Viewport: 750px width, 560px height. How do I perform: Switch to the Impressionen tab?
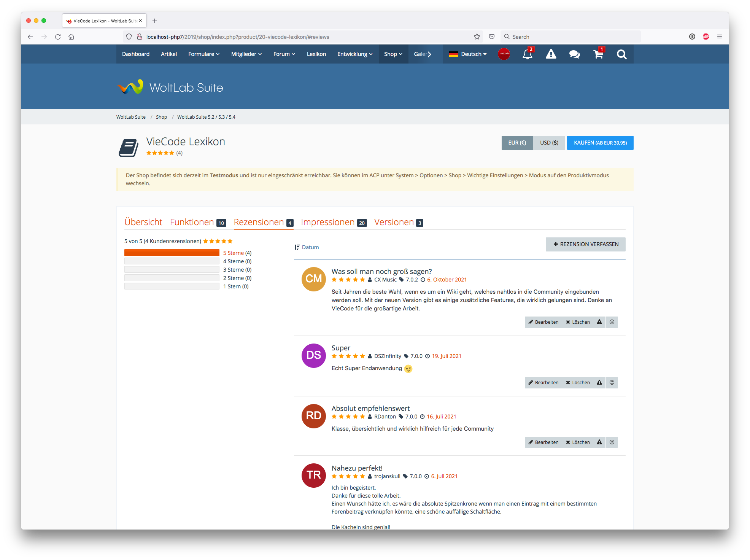[328, 222]
